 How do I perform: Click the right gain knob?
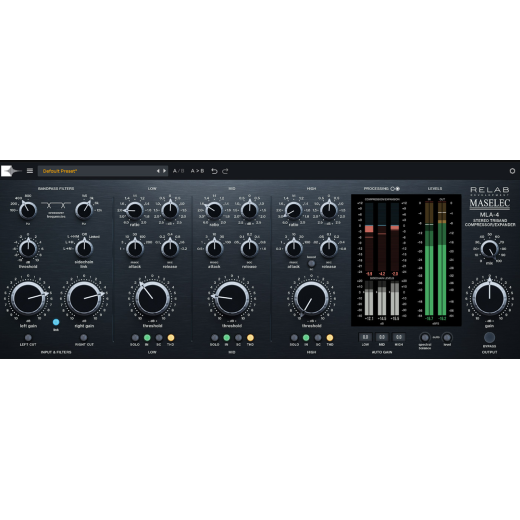84,298
